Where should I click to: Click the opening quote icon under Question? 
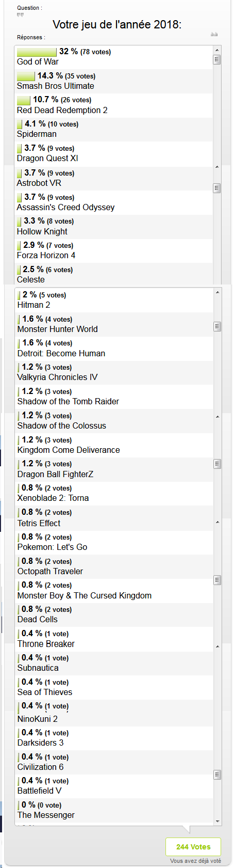pyautogui.click(x=20, y=14)
